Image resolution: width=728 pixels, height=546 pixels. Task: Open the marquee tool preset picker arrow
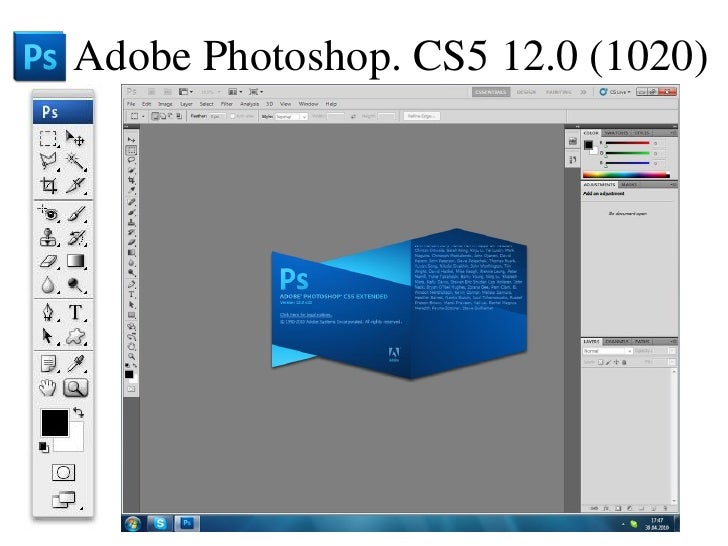pos(143,117)
